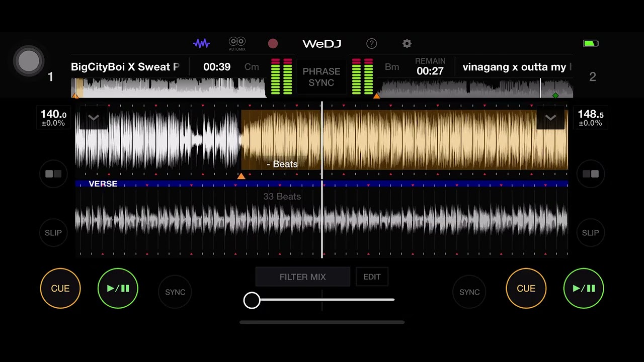Click the green marker on deck 2 overview

(555, 96)
